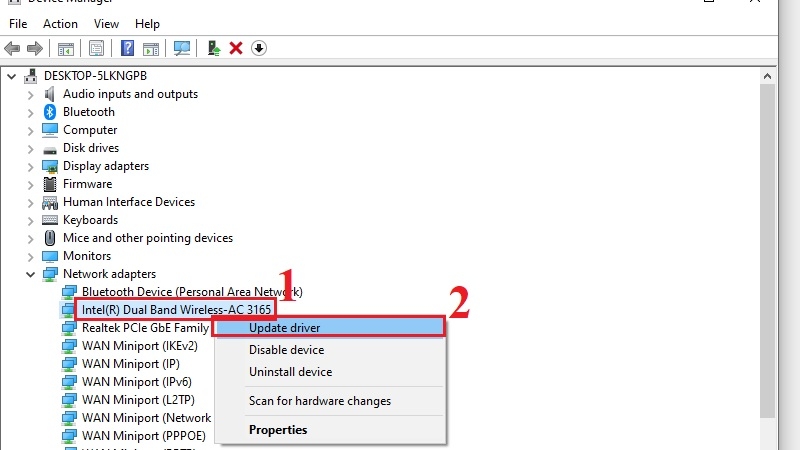
Task: Click the Audio inputs and outputs speaker icon
Action: pos(49,94)
